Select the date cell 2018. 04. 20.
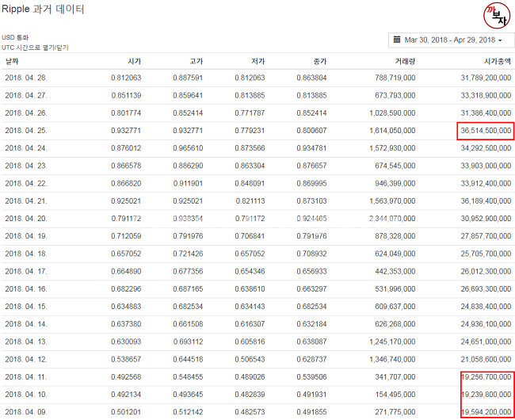The height and width of the screenshot is (420, 515). [26, 219]
